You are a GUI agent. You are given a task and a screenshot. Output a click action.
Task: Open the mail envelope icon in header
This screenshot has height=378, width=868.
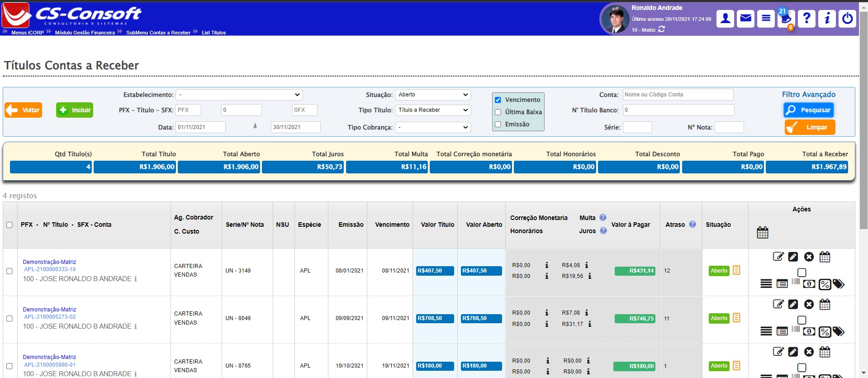pyautogui.click(x=745, y=19)
